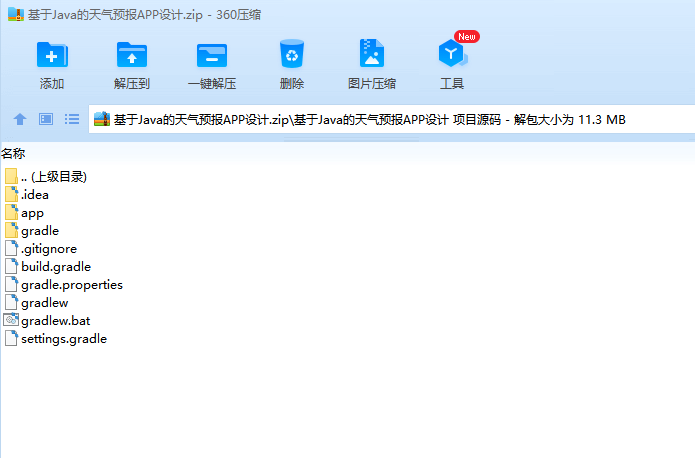
Task: Click the build.gradle file icon
Action: [x=12, y=266]
